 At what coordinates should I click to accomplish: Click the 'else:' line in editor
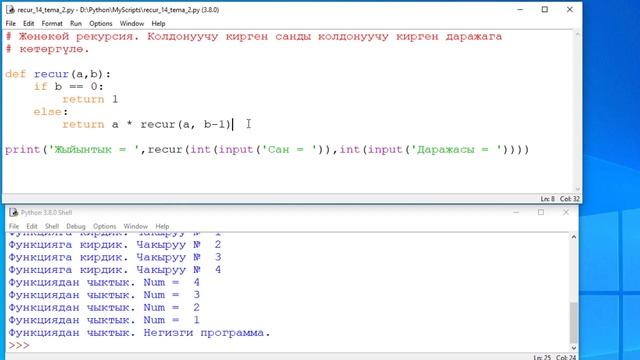click(x=51, y=112)
